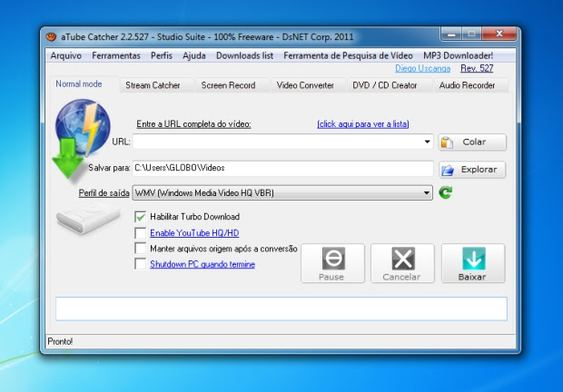The width and height of the screenshot is (563, 392).
Task: Click the Cancelar button
Action: [x=402, y=263]
